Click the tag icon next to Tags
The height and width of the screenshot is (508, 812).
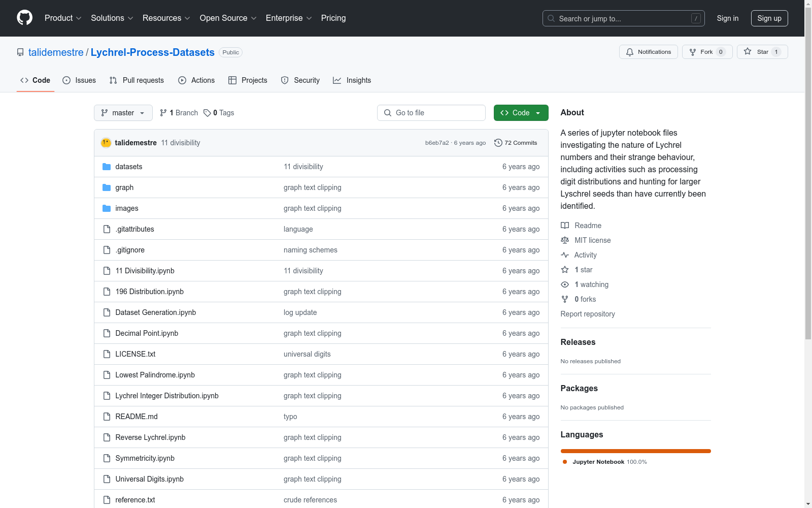point(207,113)
